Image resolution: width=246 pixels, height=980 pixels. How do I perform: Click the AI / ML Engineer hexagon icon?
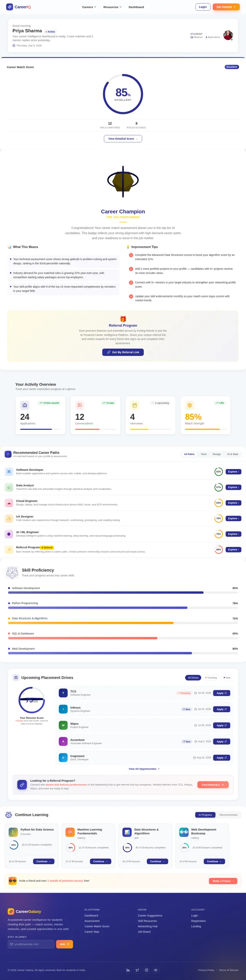[9, 534]
